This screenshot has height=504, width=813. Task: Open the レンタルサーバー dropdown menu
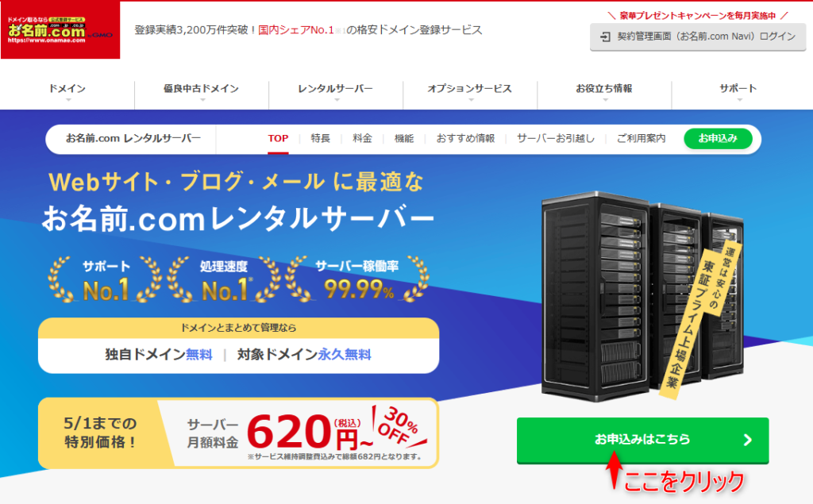pos(336,89)
